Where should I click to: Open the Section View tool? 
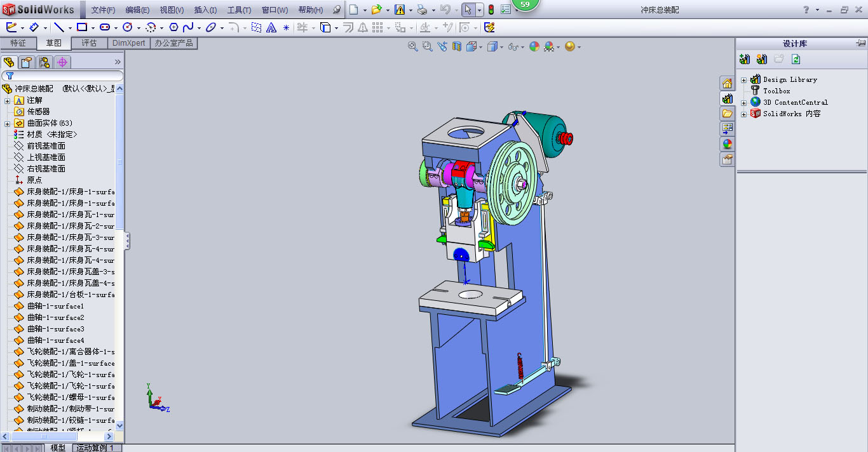(456, 46)
